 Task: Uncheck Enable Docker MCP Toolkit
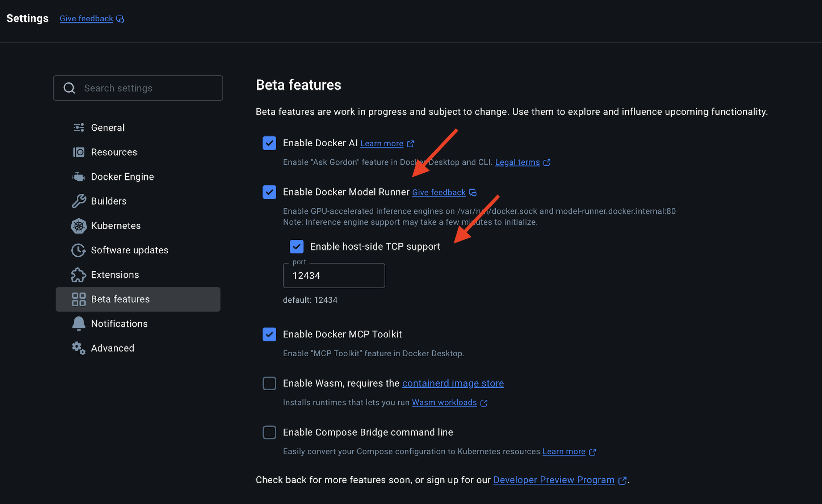click(x=269, y=334)
